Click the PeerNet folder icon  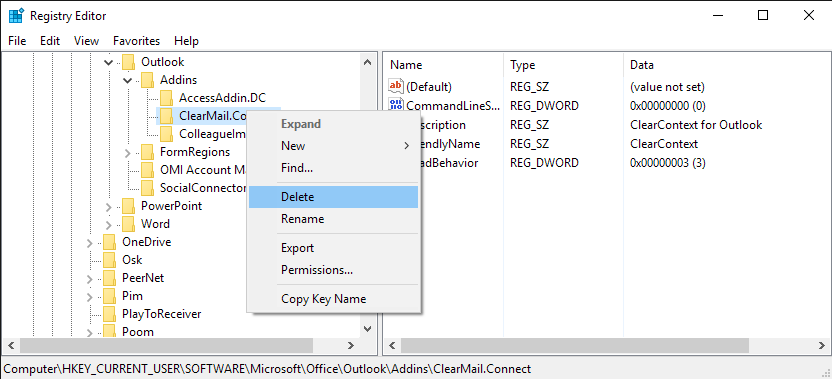coord(109,278)
